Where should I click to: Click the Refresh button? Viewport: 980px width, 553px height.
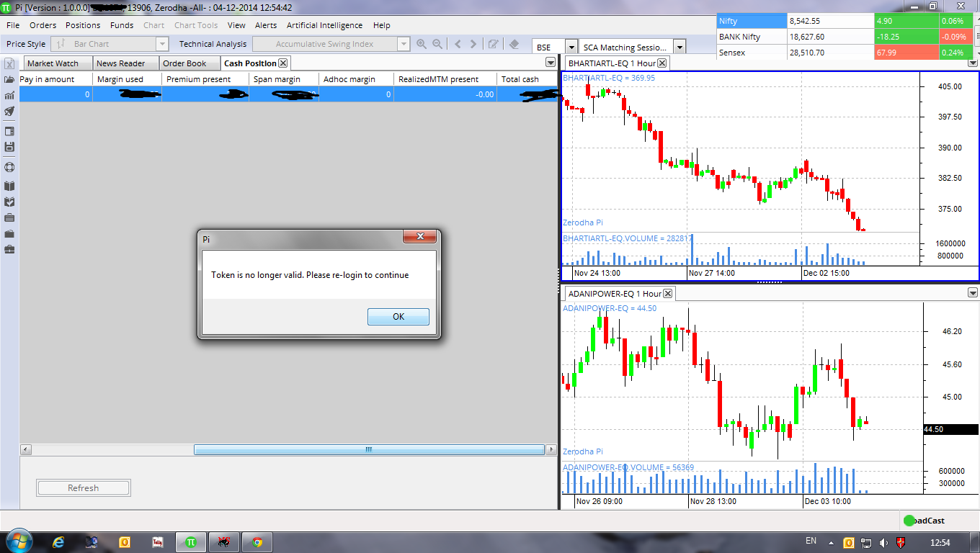(83, 487)
